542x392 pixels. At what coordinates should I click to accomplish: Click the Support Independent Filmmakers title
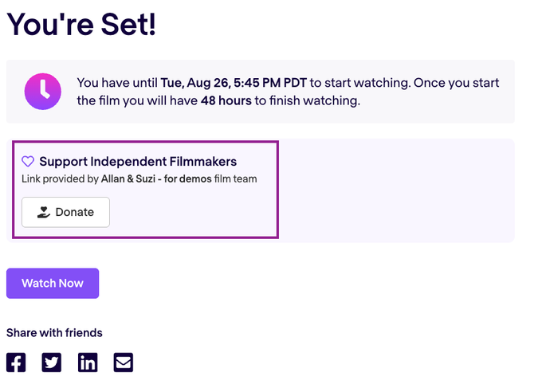click(138, 161)
